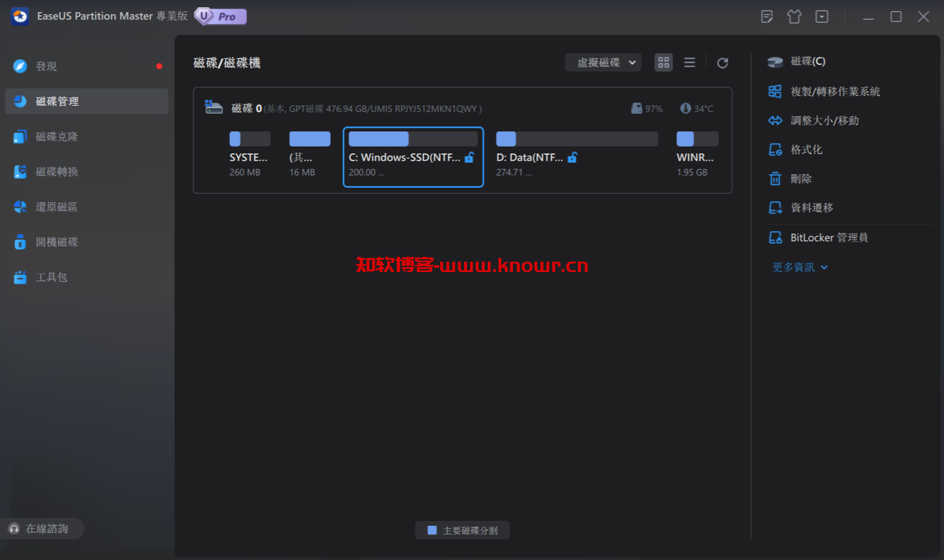Click the 34°C temperature indicator

click(697, 108)
